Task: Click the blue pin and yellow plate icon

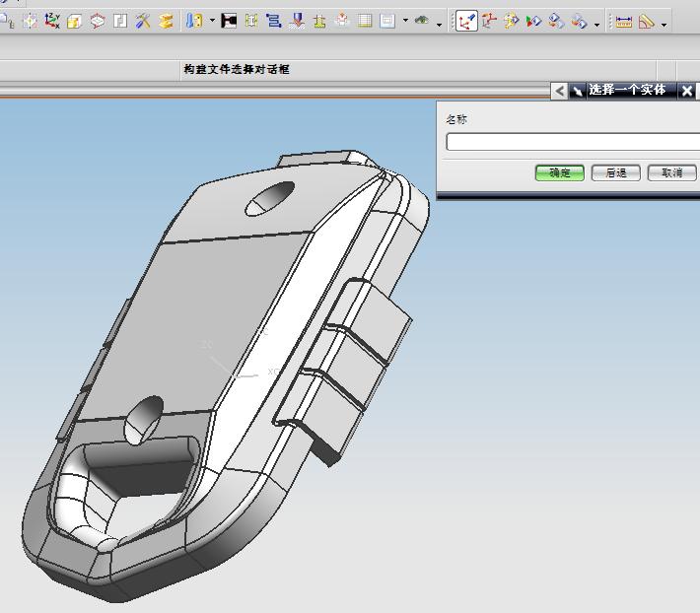Action: (194, 21)
